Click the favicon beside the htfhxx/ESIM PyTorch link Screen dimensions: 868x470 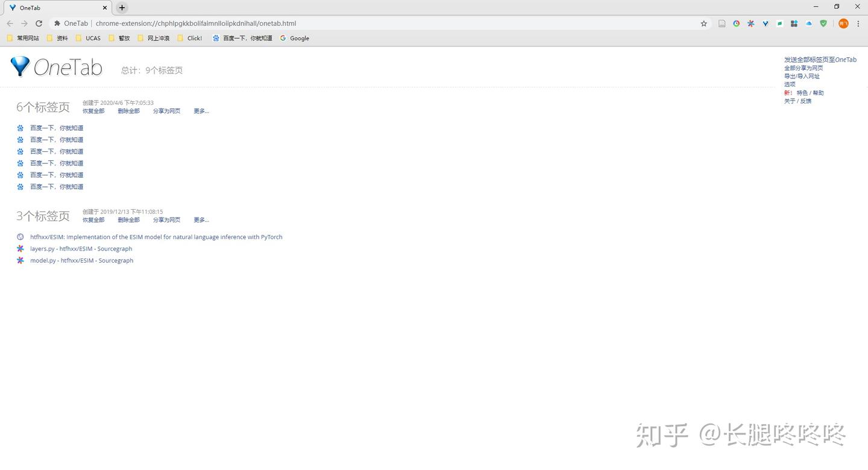pos(20,237)
